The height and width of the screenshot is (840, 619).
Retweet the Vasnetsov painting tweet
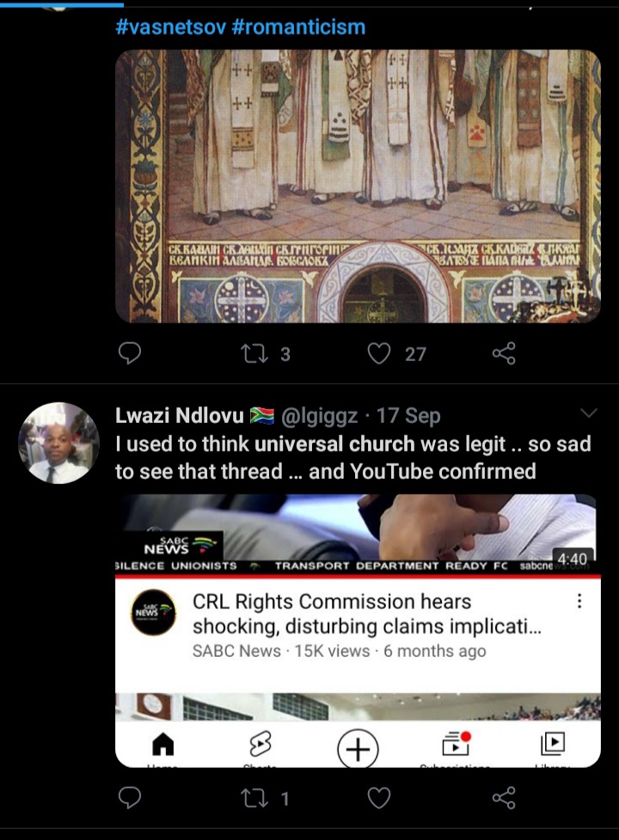tap(254, 353)
